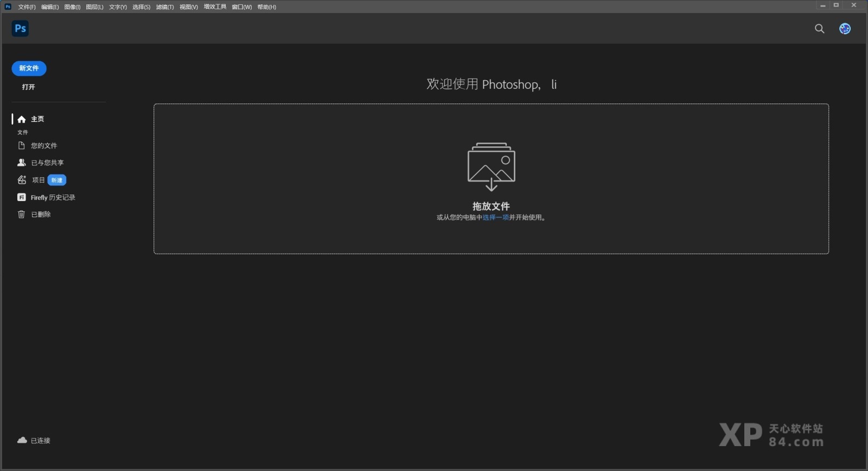Open the search magnifier icon

pos(819,29)
